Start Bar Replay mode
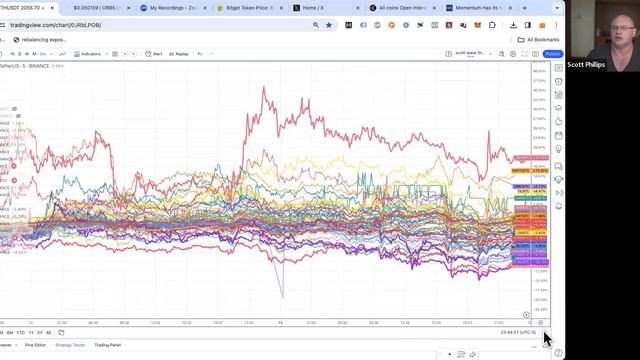The height and width of the screenshot is (360, 640). pos(179,54)
